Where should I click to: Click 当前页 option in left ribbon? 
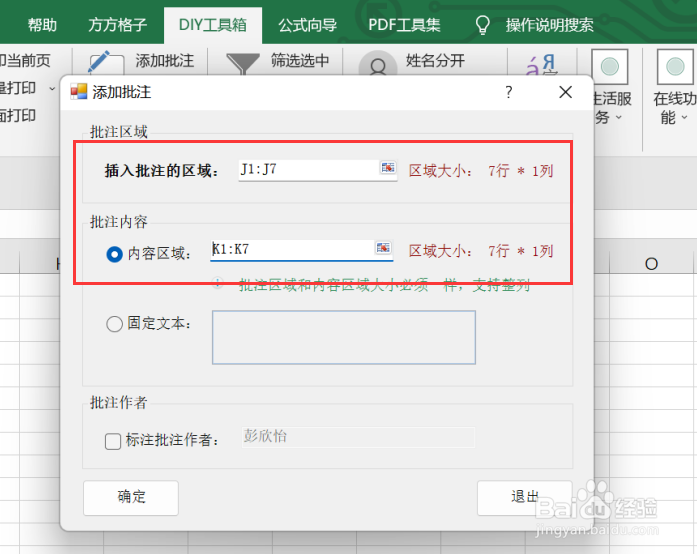click(25, 60)
